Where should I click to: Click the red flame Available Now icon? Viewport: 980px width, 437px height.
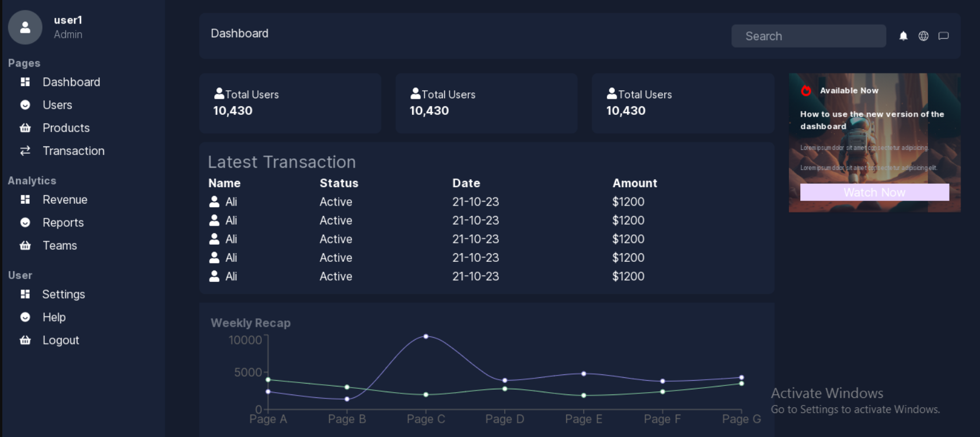[806, 91]
